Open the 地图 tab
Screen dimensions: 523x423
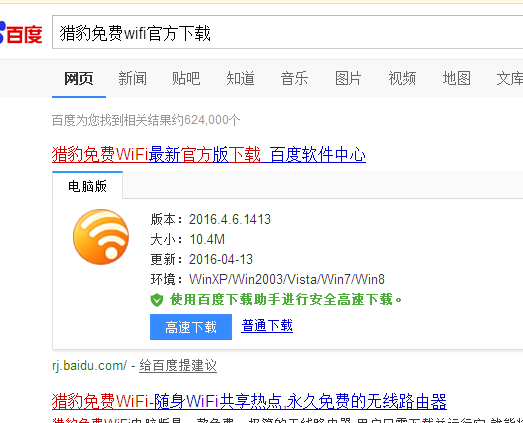click(x=456, y=79)
